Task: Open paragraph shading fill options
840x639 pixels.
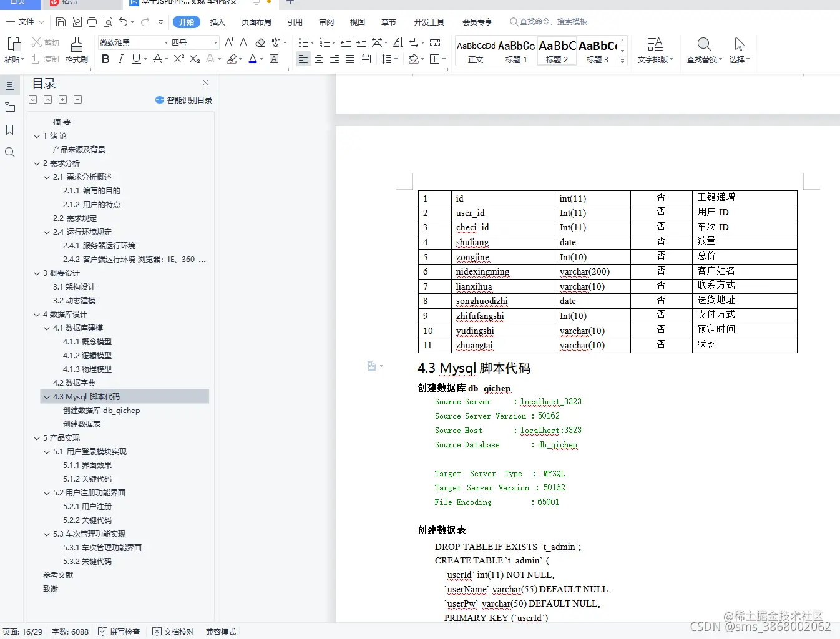Action: pyautogui.click(x=416, y=59)
